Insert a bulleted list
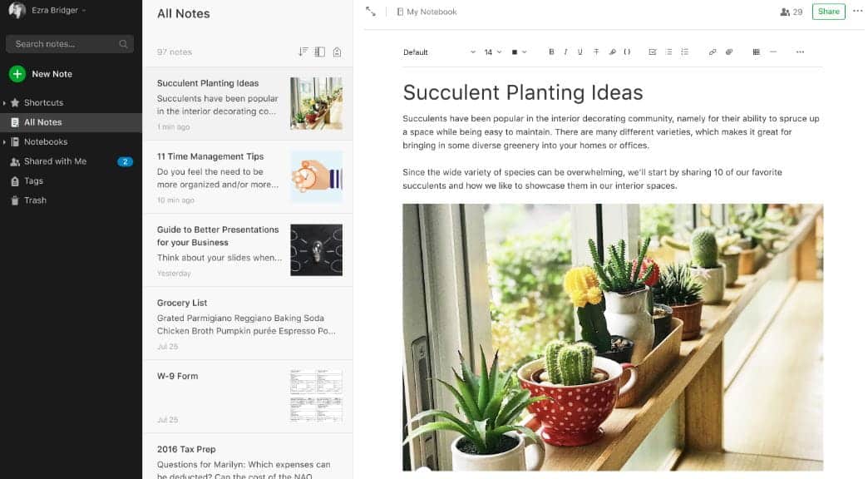 click(x=668, y=52)
